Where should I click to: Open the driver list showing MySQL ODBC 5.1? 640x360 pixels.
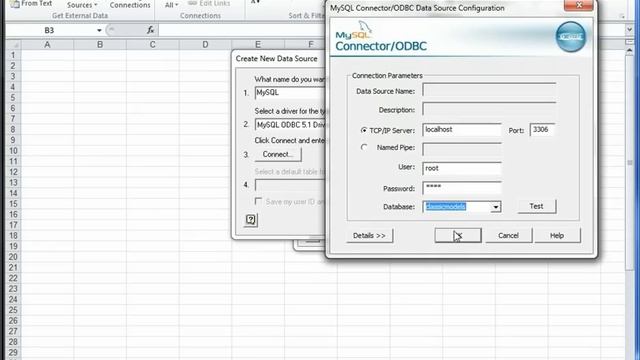[x=290, y=124]
